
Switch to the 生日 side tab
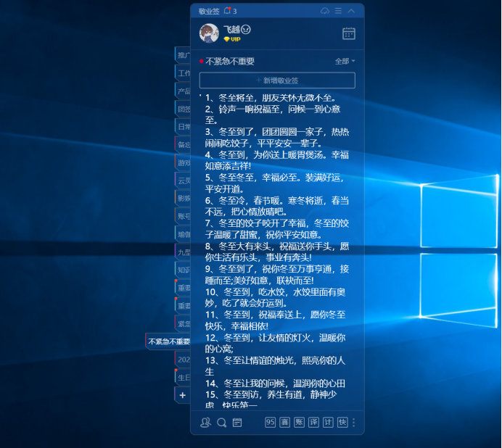183,377
